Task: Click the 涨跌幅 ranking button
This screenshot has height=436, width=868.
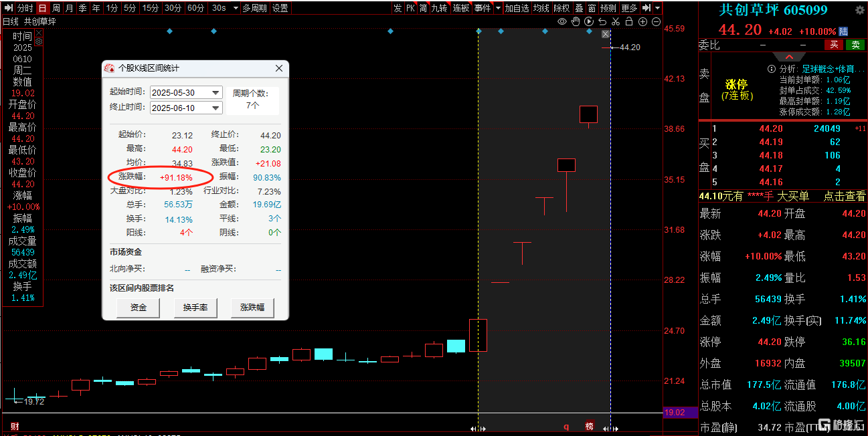Action: [252, 308]
